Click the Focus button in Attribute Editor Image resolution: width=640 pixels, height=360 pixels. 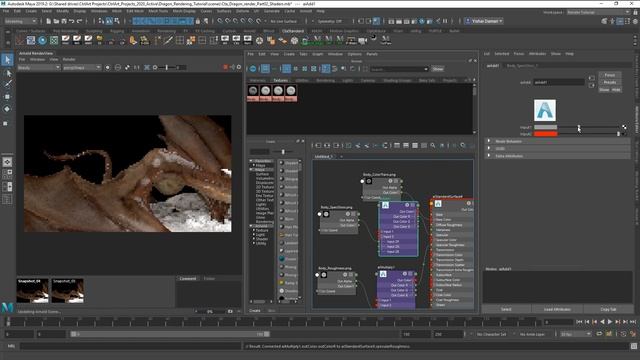[x=610, y=75]
